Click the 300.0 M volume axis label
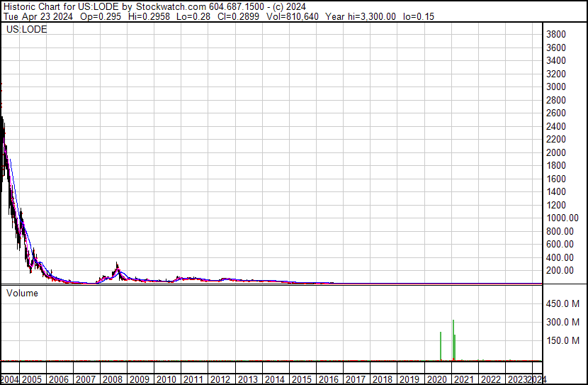588x385 pixels. coord(563,322)
